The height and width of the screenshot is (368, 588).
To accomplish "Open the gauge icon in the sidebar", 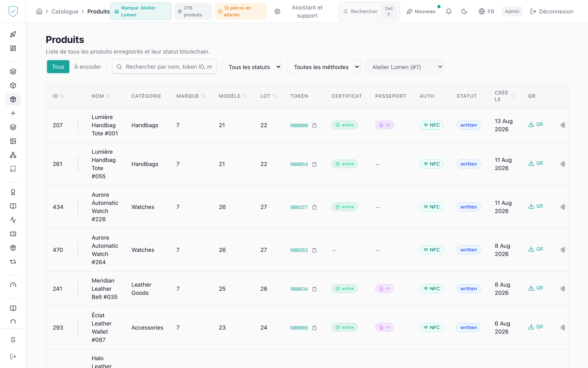I will [x=13, y=285].
